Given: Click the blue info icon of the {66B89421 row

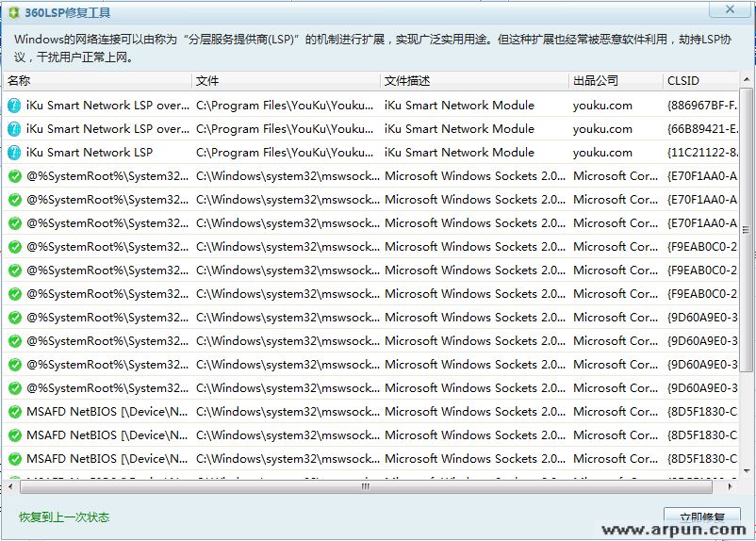Looking at the screenshot, I should [x=14, y=129].
